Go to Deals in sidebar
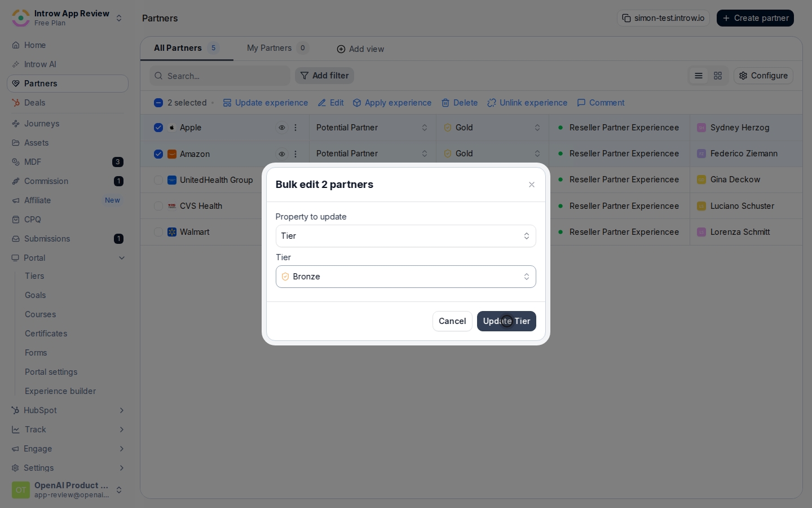Image resolution: width=812 pixels, height=508 pixels. point(68,103)
